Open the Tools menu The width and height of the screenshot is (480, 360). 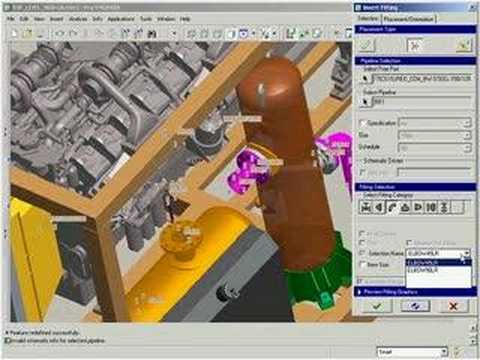coord(146,19)
